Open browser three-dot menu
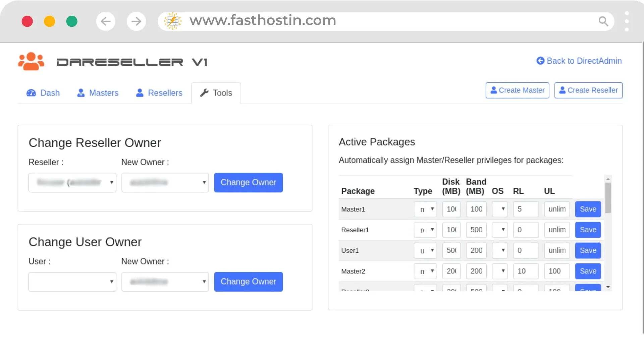This screenshot has width=644, height=362. pos(627,21)
